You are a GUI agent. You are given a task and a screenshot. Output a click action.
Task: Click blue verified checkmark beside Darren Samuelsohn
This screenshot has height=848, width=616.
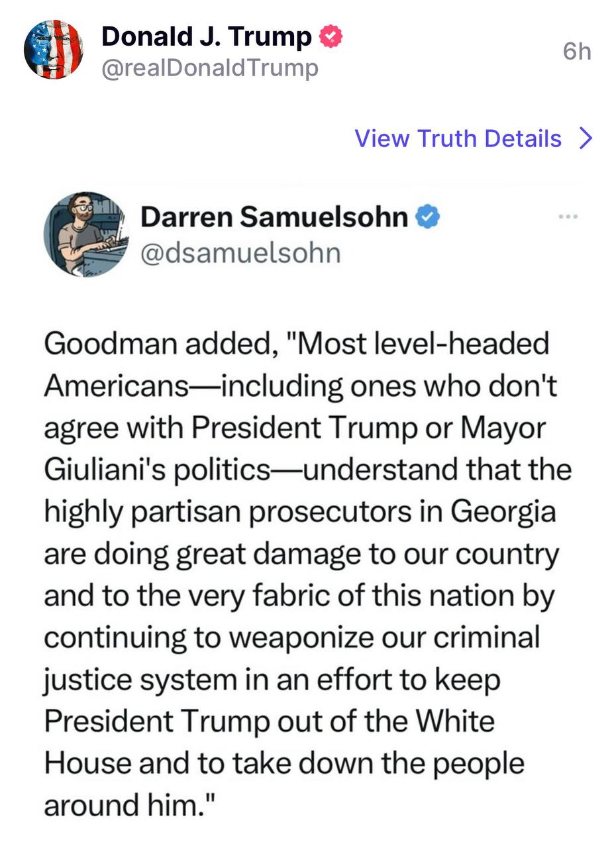[x=428, y=217]
